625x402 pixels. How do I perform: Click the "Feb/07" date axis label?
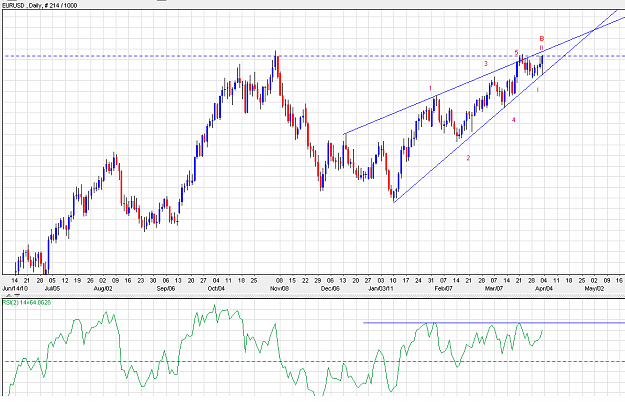[x=443, y=288]
